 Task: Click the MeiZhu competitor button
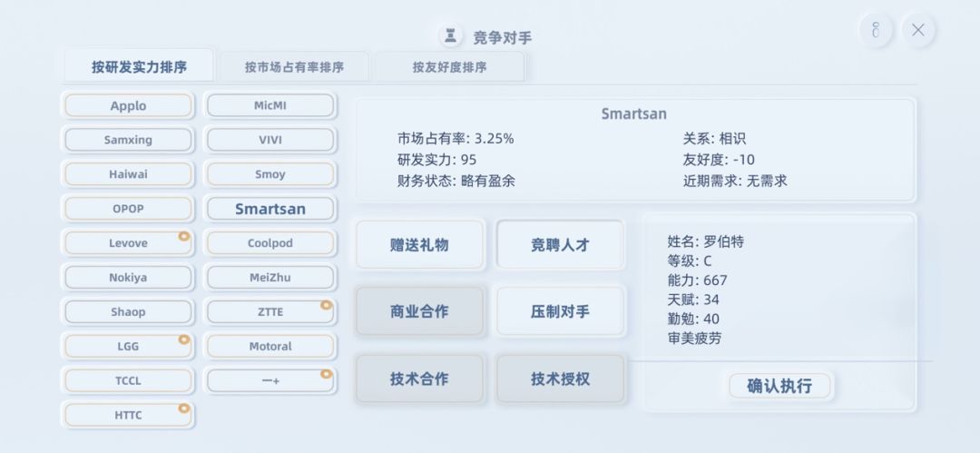tap(270, 277)
